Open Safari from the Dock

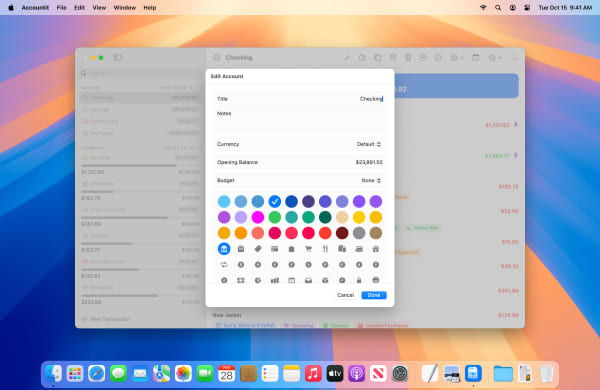[x=96, y=373]
